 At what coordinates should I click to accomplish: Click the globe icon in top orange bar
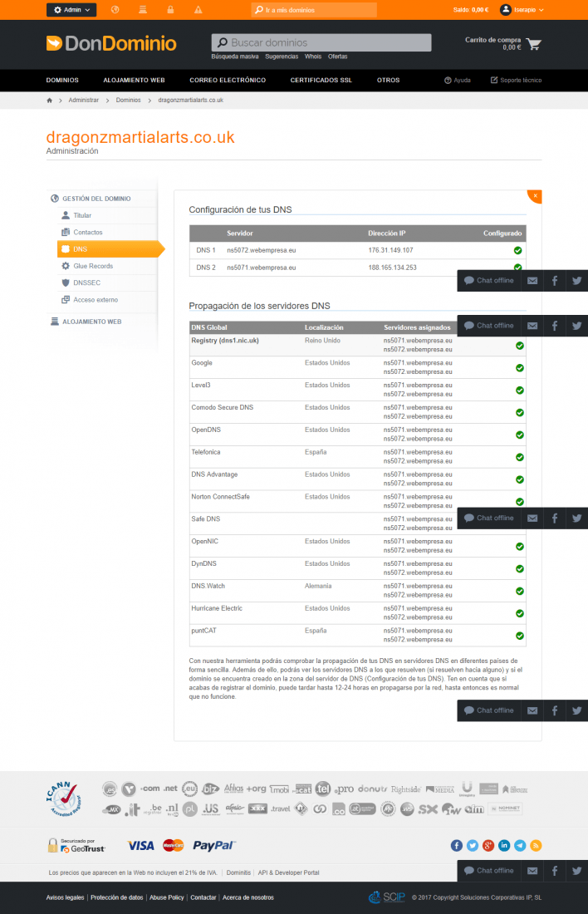coord(115,10)
